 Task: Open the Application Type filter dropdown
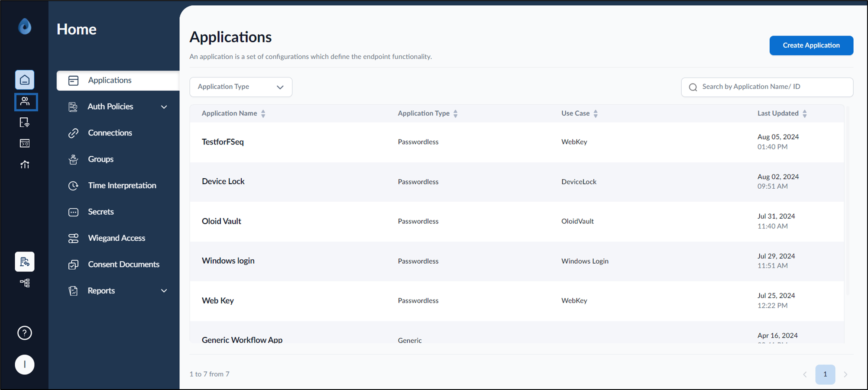pyautogui.click(x=241, y=87)
